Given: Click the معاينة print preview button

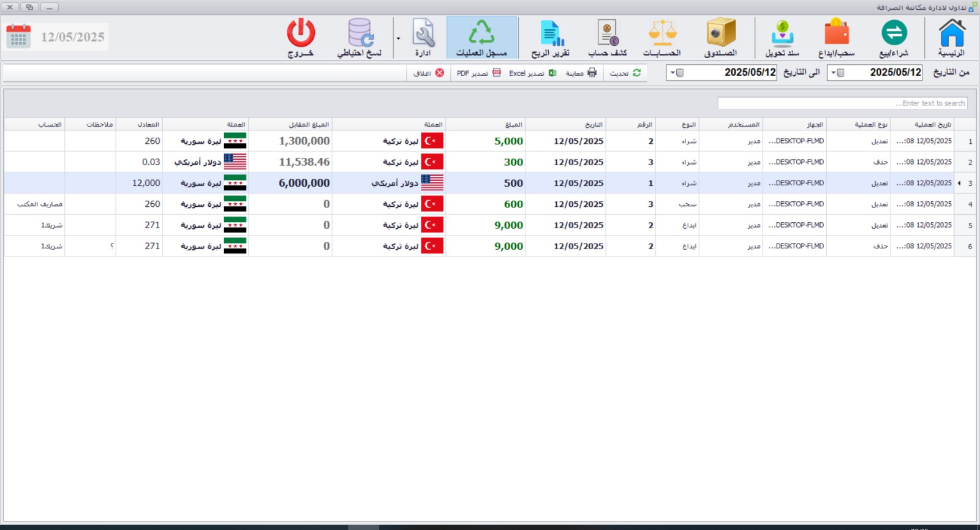Looking at the screenshot, I should tap(581, 73).
